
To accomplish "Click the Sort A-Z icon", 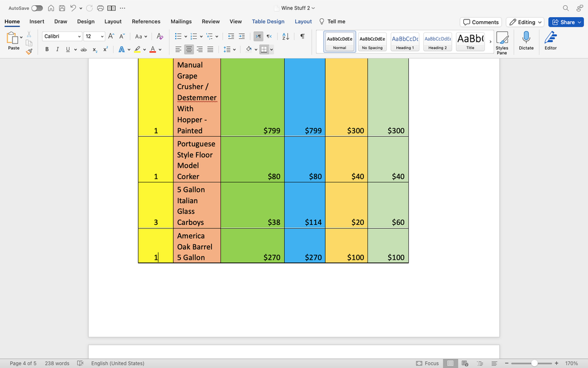I will (x=286, y=37).
